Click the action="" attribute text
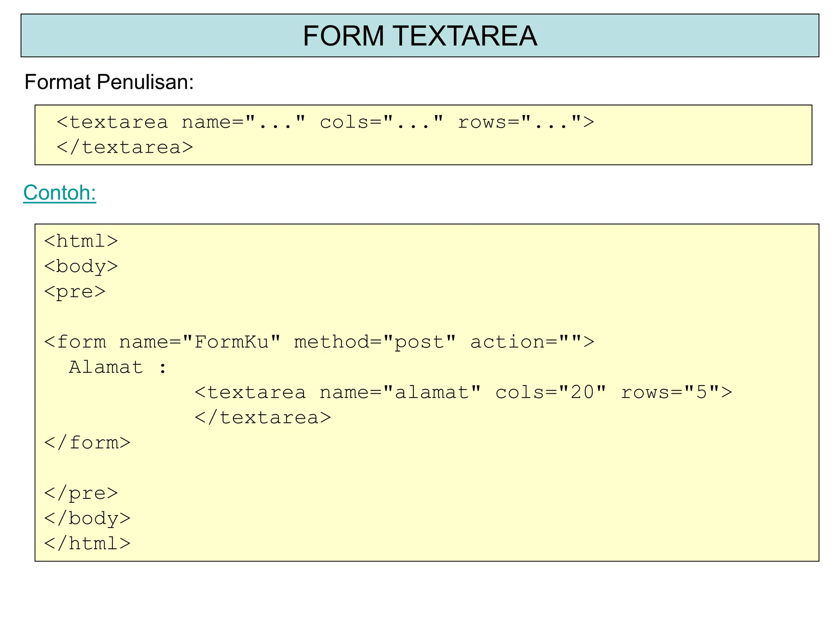Screen dimensions: 840x630 pyautogui.click(x=532, y=342)
